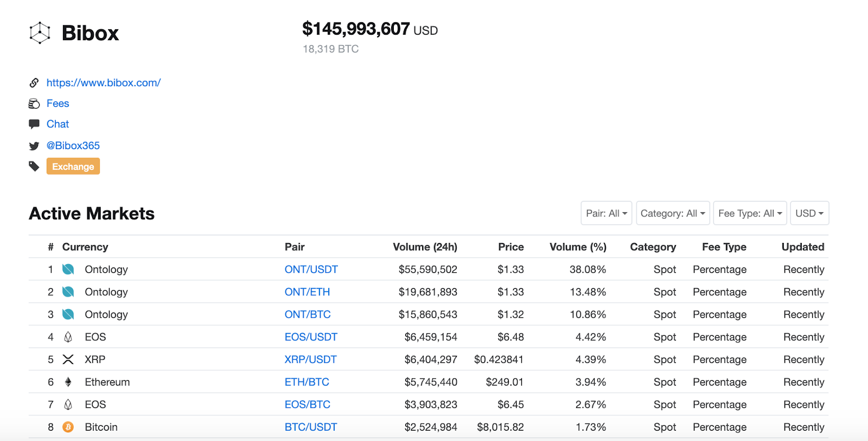Click the XRP currency name in row 5

[95, 359]
